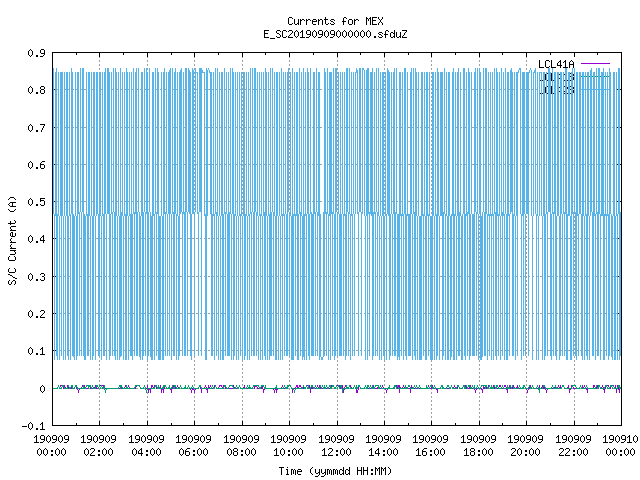Click the y-axis tick value '0.9'
This screenshot has width=640, height=480.
click(36, 53)
